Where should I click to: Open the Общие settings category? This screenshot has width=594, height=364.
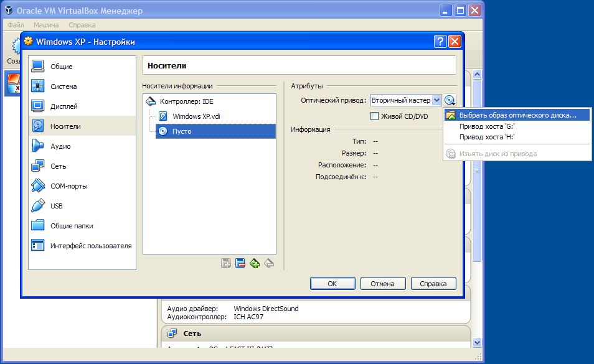[x=82, y=66]
